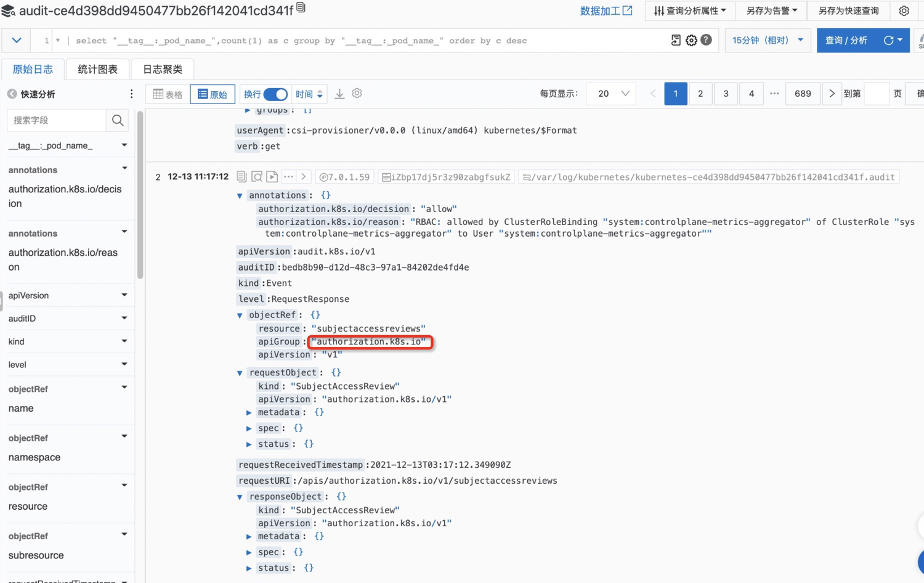This screenshot has height=583, width=924.
Task: Open the 数据加工 link
Action: pos(606,10)
